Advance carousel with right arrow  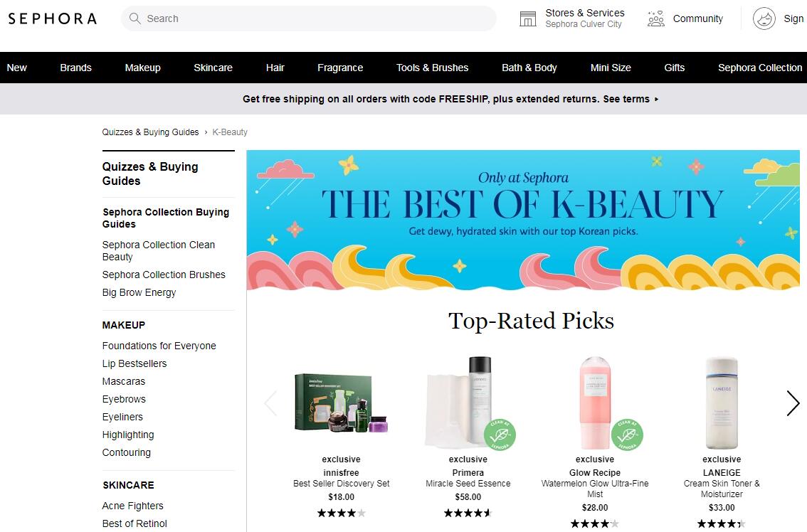793,403
